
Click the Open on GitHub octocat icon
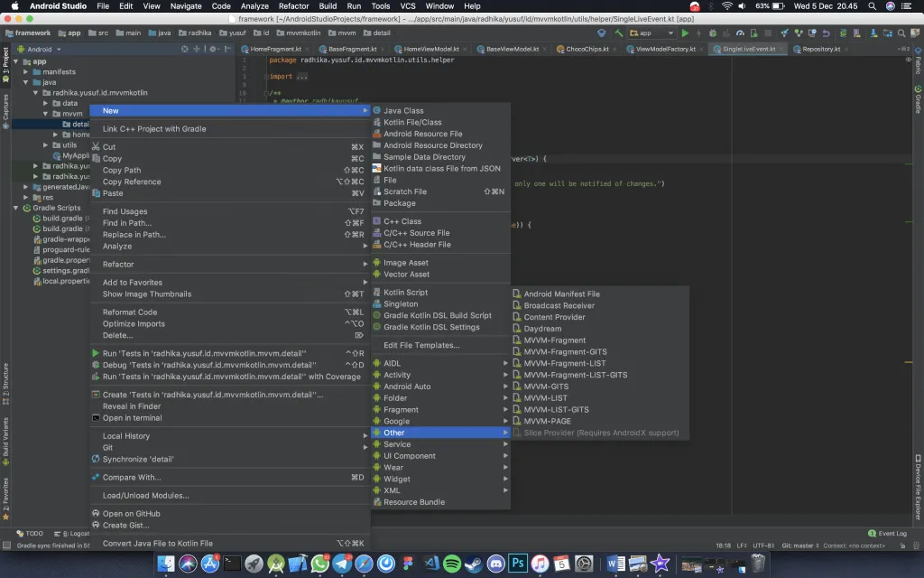tap(96, 514)
